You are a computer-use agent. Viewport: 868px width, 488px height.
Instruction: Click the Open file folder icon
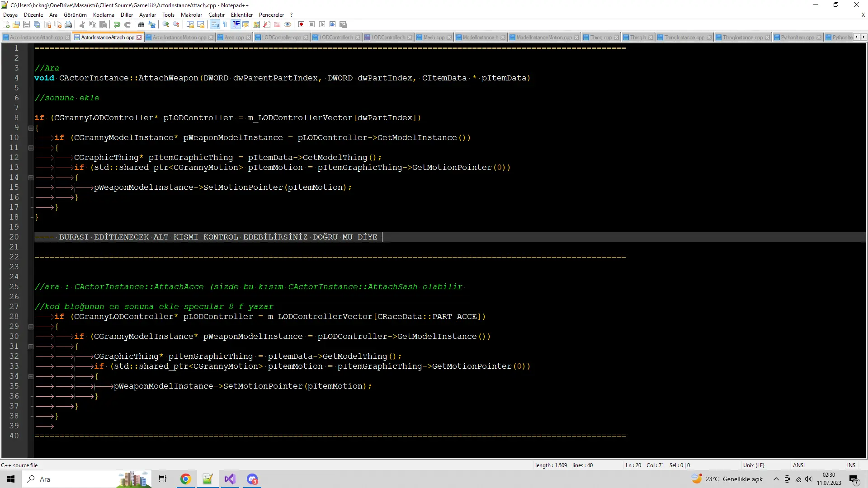[x=16, y=24]
